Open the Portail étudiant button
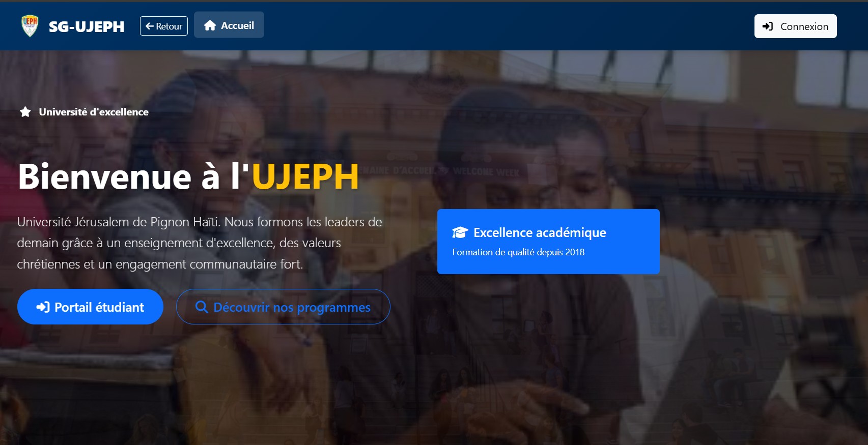 (90, 307)
